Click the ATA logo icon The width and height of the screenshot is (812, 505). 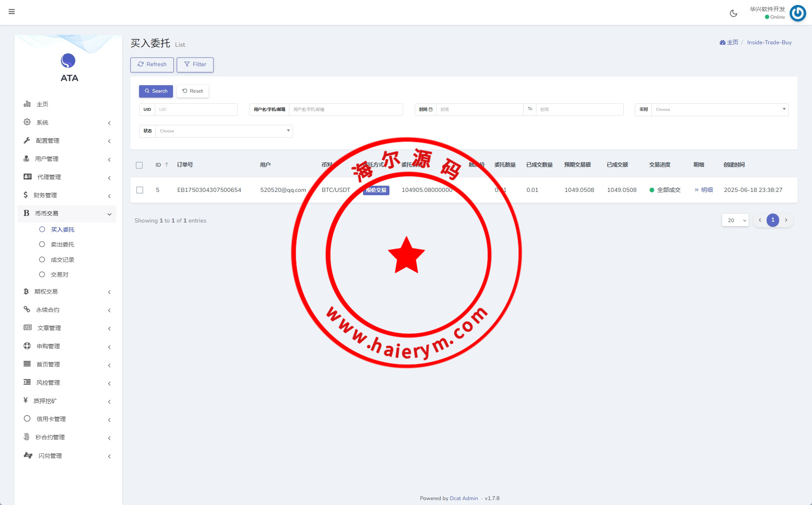pyautogui.click(x=68, y=61)
